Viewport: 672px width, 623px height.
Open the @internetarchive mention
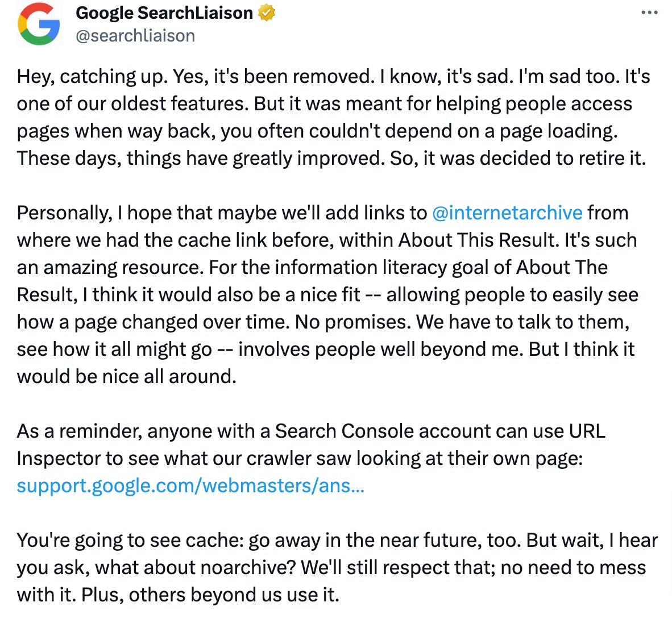pos(507,213)
